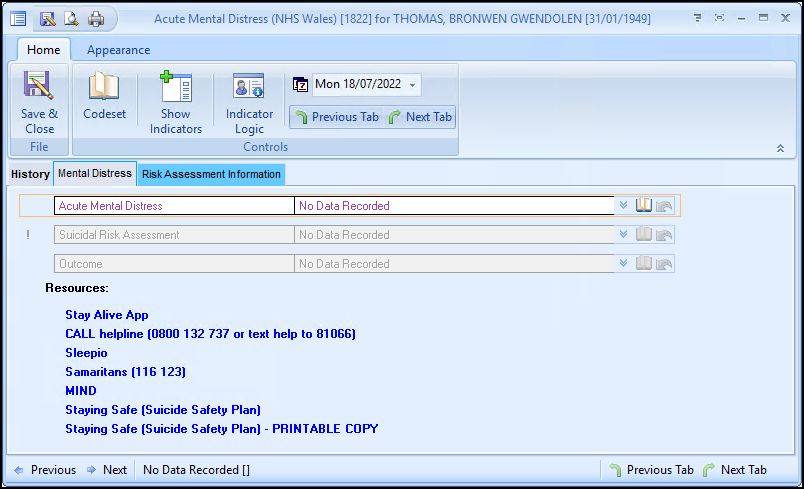
Task: Expand the Suicidal Risk Assessment chevron
Action: coord(623,235)
